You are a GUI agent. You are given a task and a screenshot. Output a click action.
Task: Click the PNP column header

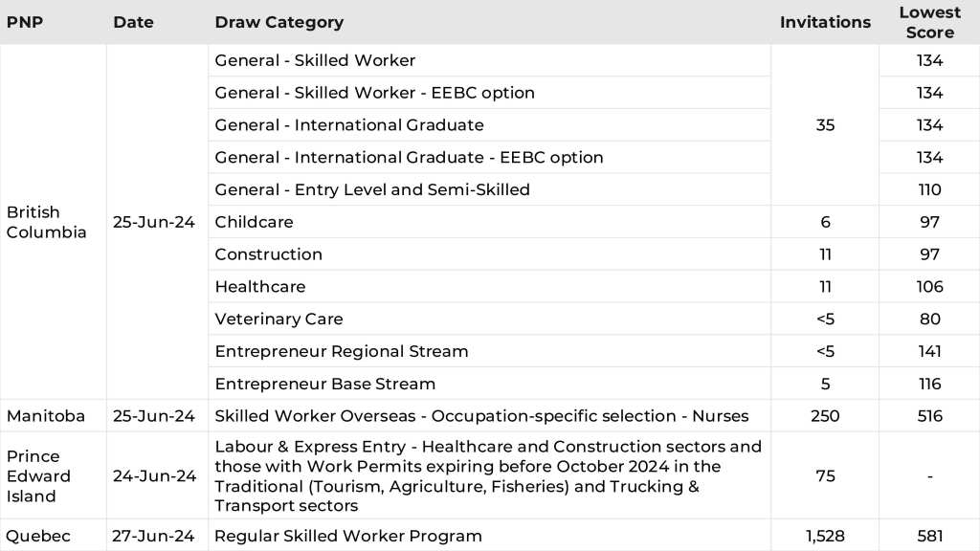[x=25, y=22]
